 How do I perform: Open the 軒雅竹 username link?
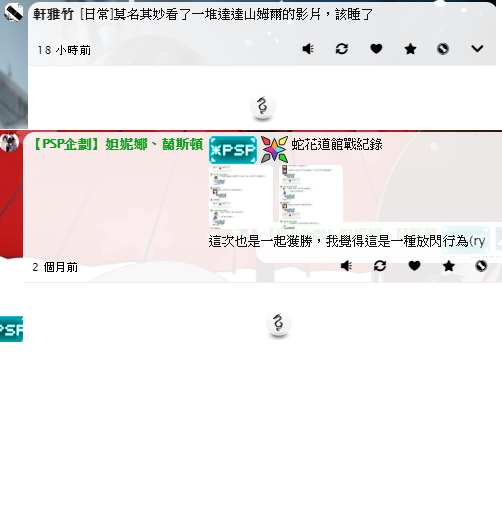pos(53,14)
